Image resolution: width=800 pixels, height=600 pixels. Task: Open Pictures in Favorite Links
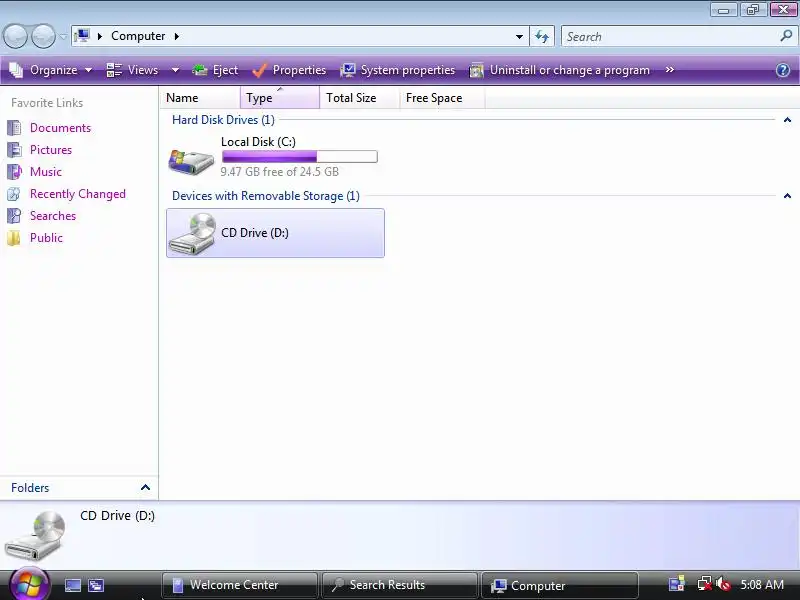tap(51, 150)
